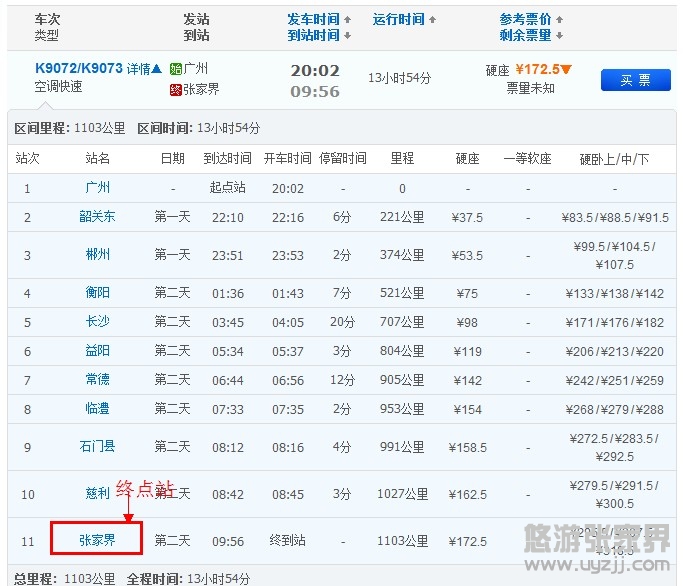This screenshot has width=683, height=586.
Task: Sort by departure time 发车时间 arrow
Action: (x=348, y=20)
